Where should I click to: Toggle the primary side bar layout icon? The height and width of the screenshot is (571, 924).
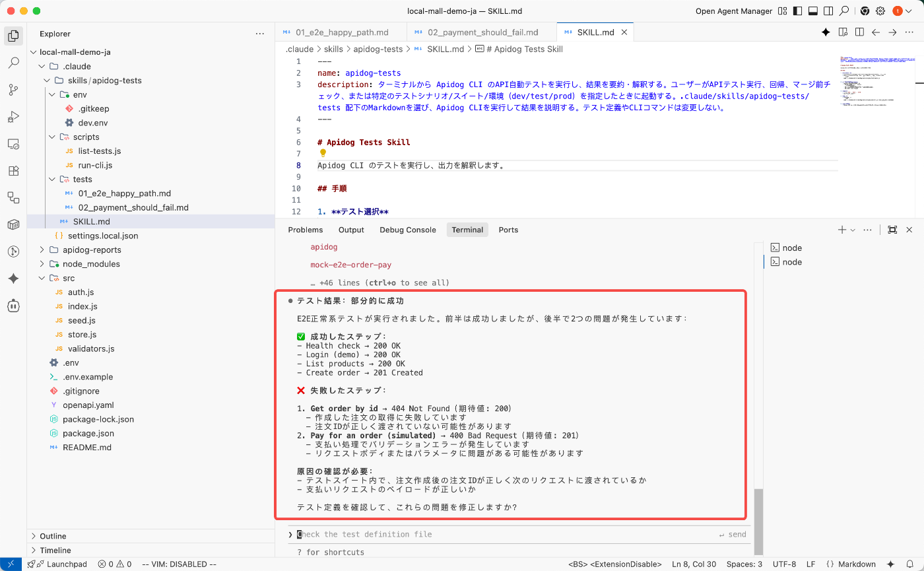[x=798, y=11]
